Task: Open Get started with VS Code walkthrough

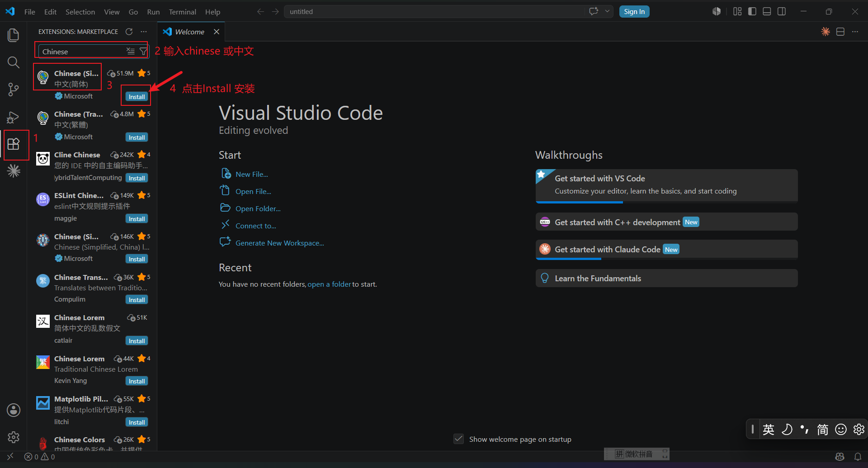Action: (666, 185)
